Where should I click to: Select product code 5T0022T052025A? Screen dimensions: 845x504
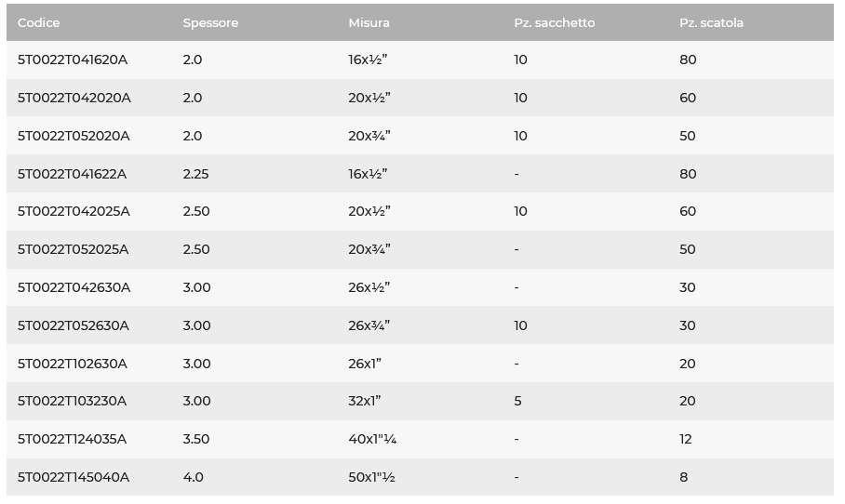[x=73, y=249]
